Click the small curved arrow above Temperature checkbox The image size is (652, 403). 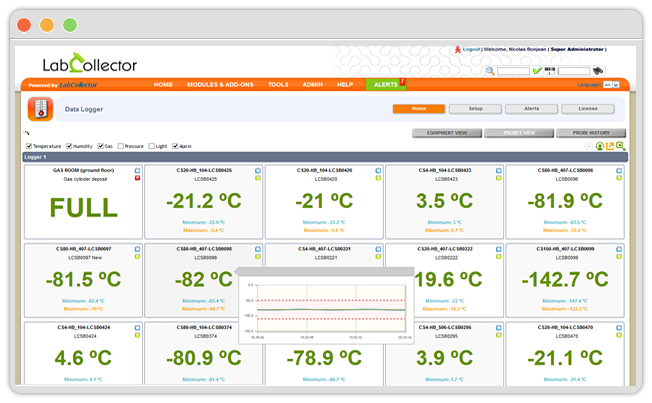(x=27, y=133)
